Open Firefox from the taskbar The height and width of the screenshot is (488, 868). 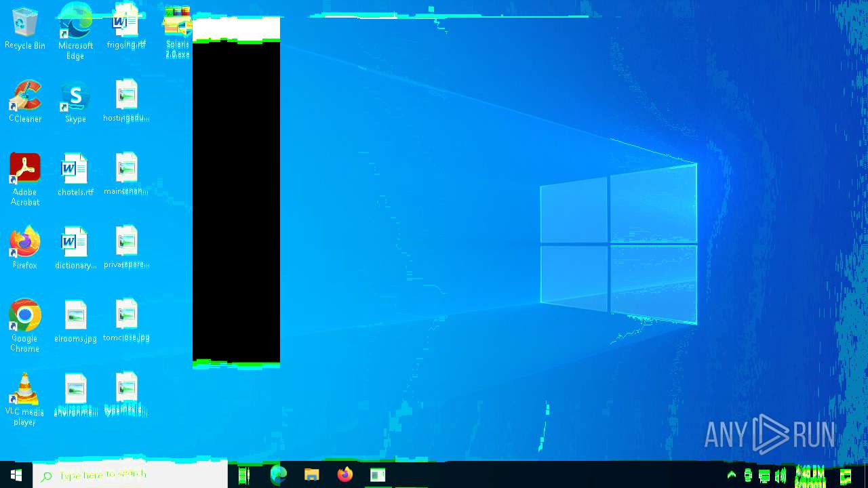344,474
